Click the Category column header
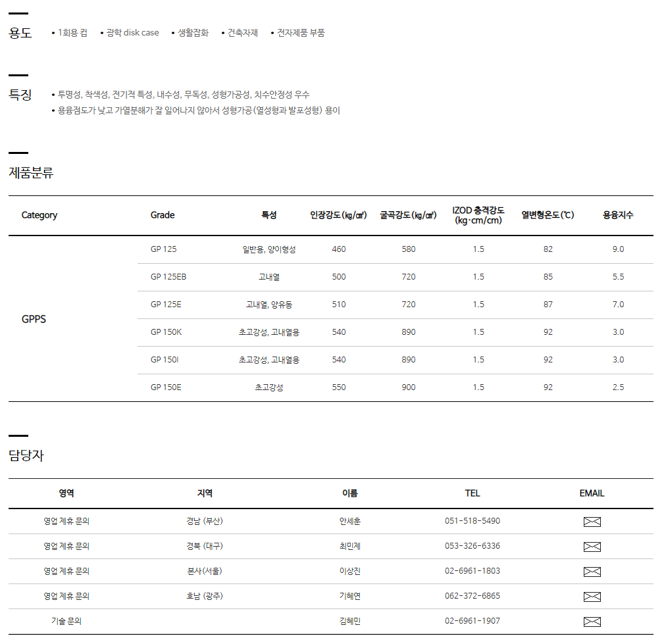The width and height of the screenshot is (666, 644). (39, 215)
